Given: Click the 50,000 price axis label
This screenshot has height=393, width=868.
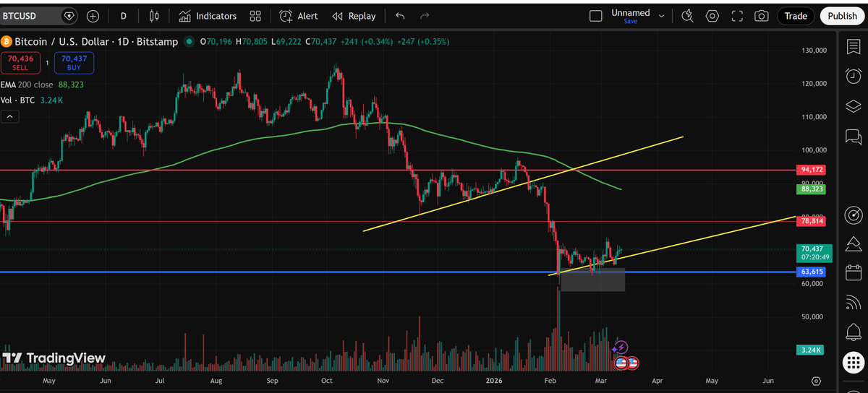Looking at the screenshot, I should coord(814,316).
